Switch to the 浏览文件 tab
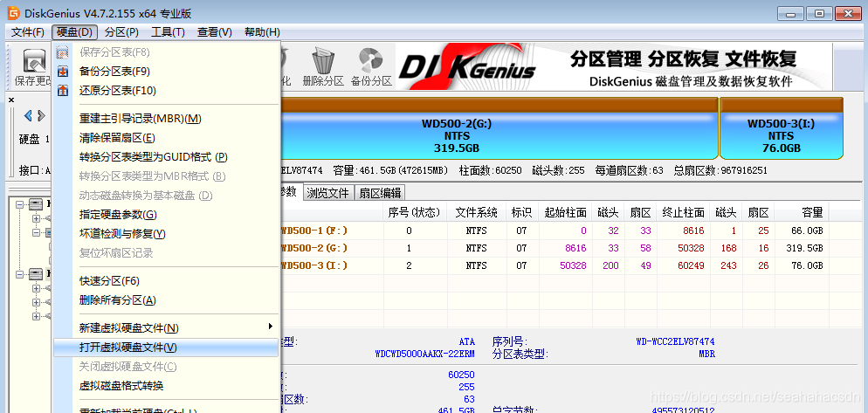This screenshot has width=868, height=413. (328, 193)
